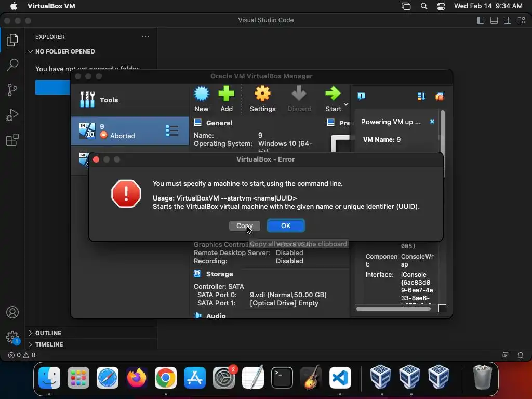Open the Apple menu
The width and height of the screenshot is (532, 399).
pyautogui.click(x=14, y=6)
